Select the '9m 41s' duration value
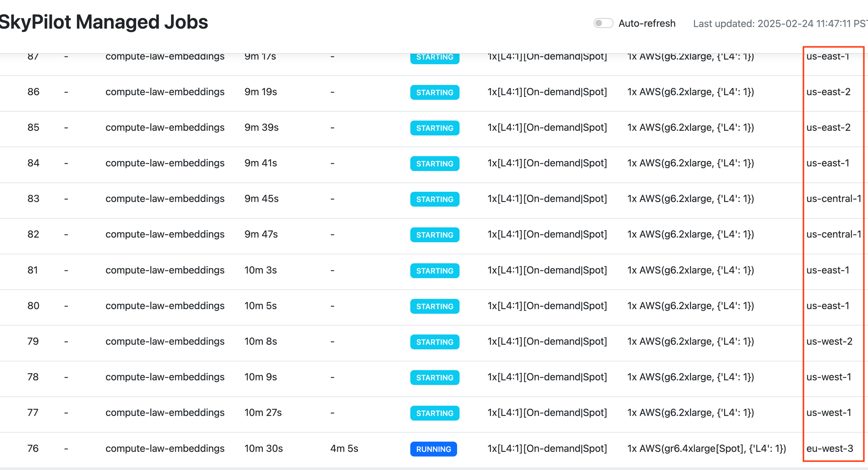The width and height of the screenshot is (868, 470). click(x=261, y=163)
